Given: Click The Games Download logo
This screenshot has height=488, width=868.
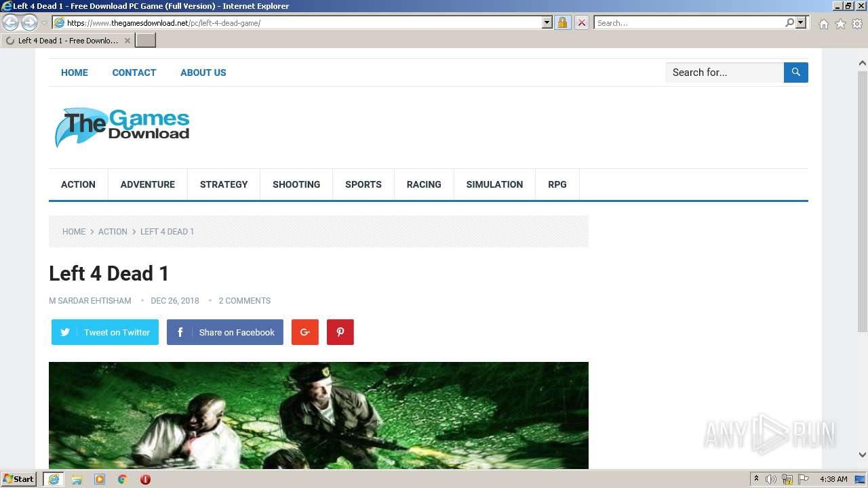Looking at the screenshot, I should (x=122, y=127).
